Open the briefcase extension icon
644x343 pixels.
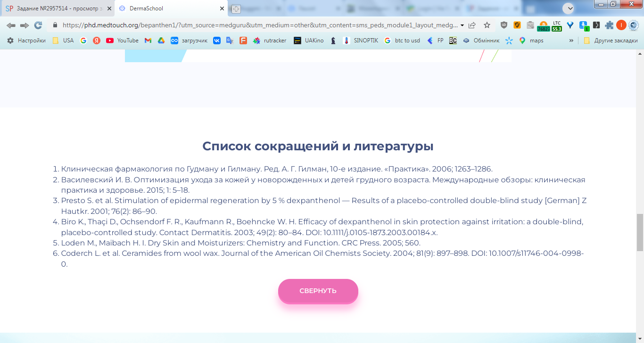pyautogui.click(x=530, y=25)
